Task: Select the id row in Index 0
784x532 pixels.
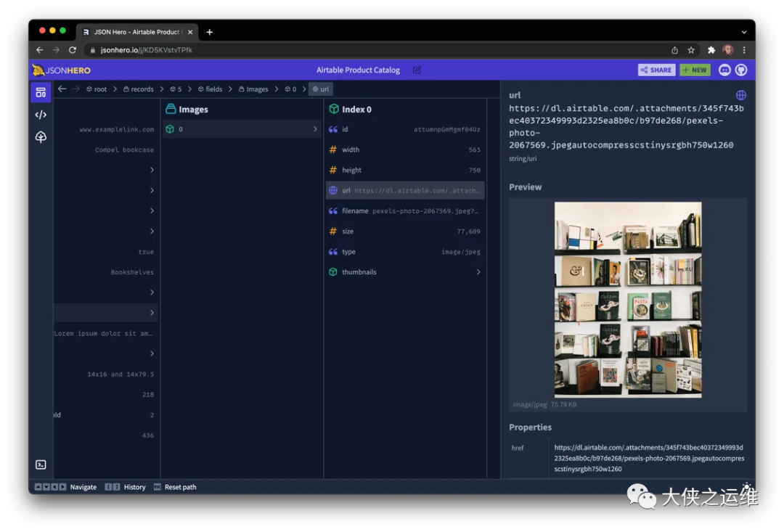Action: coord(405,129)
